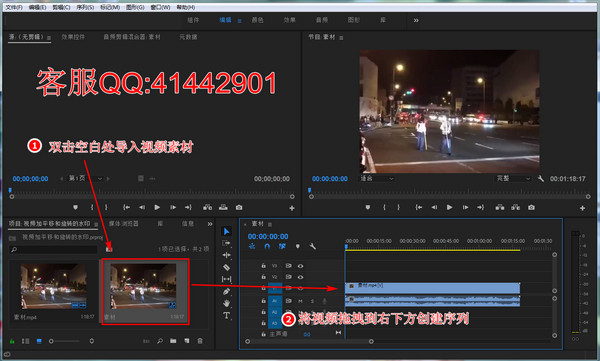Select 素材.mp4 clip thumbnail

[54, 286]
